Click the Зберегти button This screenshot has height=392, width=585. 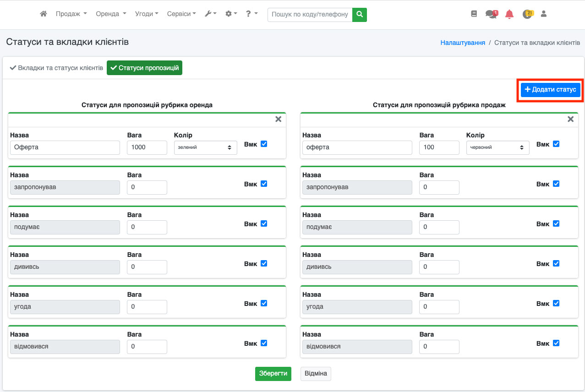(273, 374)
